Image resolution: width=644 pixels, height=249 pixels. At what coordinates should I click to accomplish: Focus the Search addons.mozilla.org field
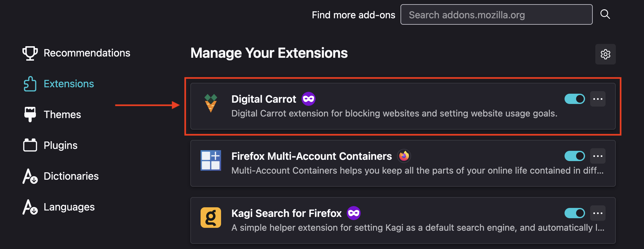pyautogui.click(x=496, y=14)
